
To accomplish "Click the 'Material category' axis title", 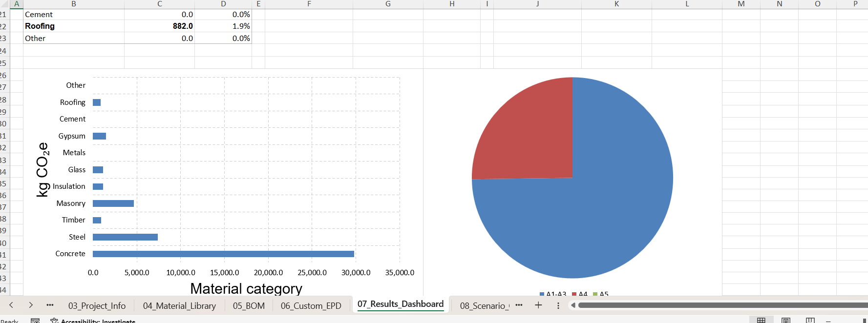I will (246, 288).
